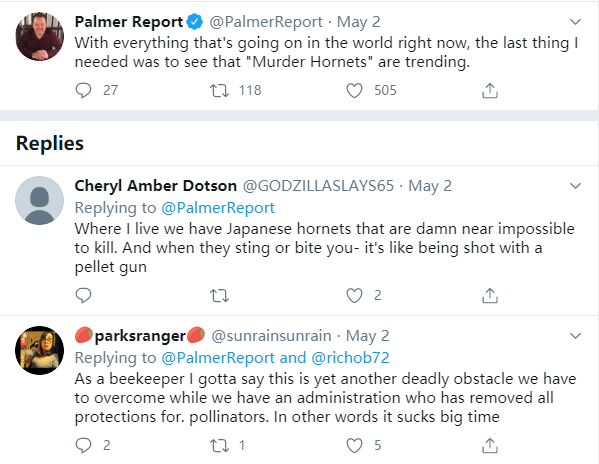The height and width of the screenshot is (464, 599).
Task: Open @PalmerReport link in Cheryl's reply
Action: point(218,208)
